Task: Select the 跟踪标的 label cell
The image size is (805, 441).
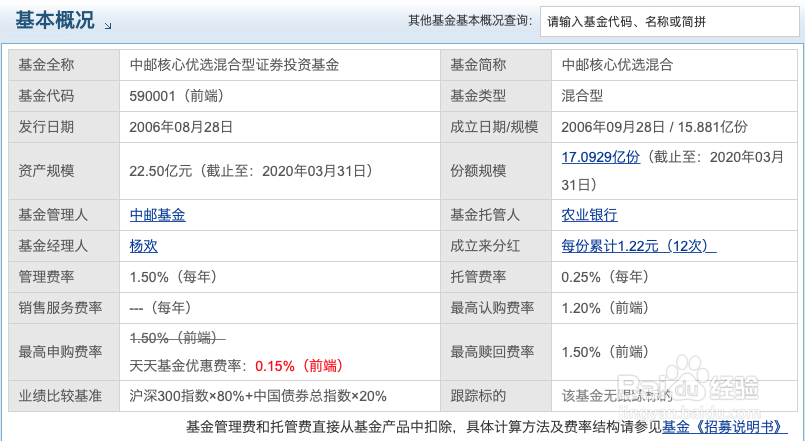Action: click(x=496, y=396)
